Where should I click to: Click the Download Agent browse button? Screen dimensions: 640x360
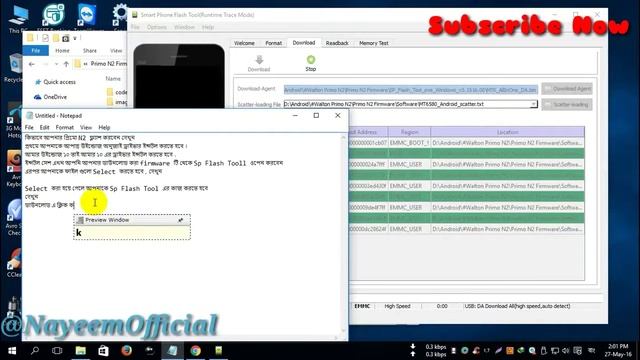click(567, 89)
